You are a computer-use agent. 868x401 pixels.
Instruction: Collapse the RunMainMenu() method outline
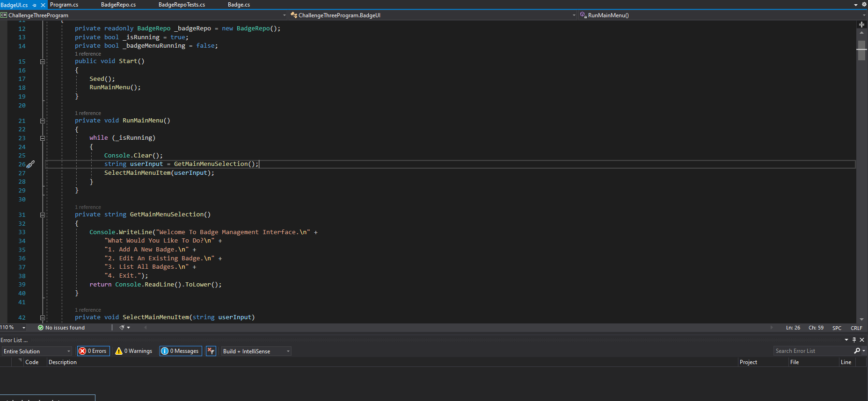click(x=43, y=121)
